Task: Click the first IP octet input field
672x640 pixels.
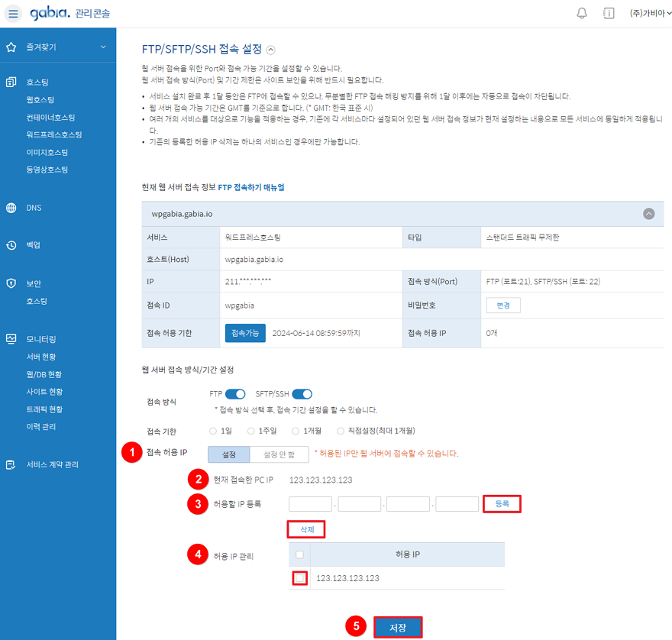Action: point(310,504)
